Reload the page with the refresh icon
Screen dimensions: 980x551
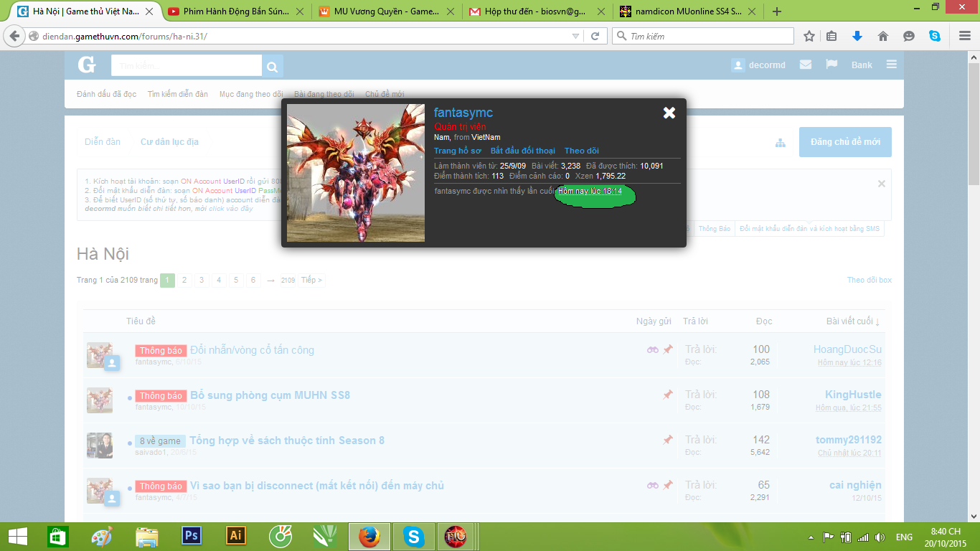coord(595,36)
